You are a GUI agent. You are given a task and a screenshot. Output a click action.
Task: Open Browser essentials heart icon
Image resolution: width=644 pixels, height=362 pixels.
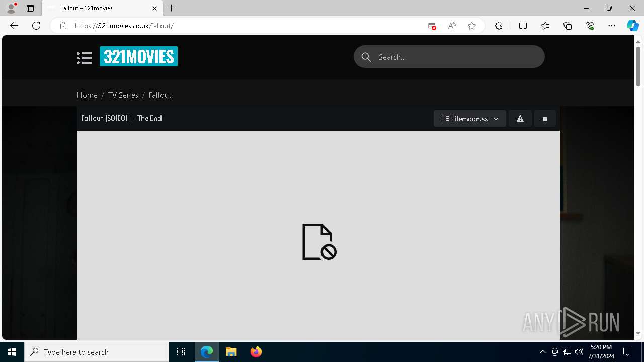pos(590,26)
